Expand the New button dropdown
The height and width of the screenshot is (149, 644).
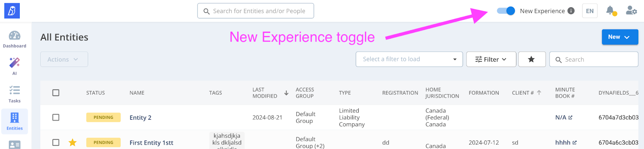620,37
